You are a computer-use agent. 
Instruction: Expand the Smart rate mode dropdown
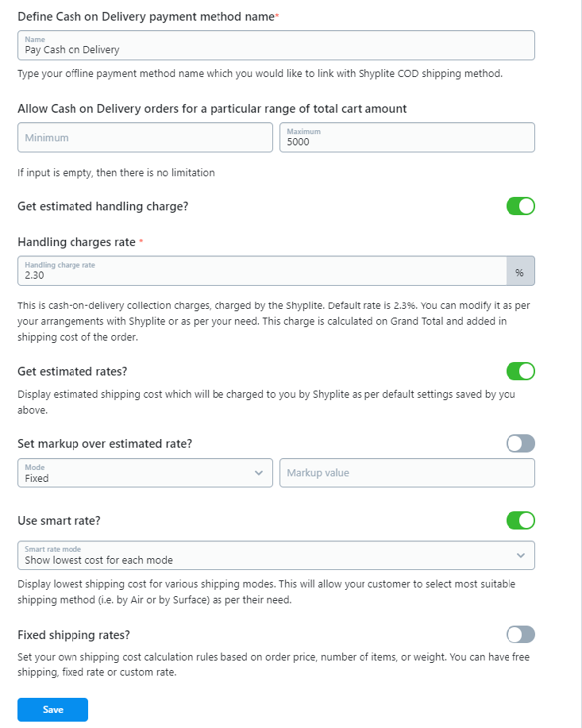click(x=276, y=556)
